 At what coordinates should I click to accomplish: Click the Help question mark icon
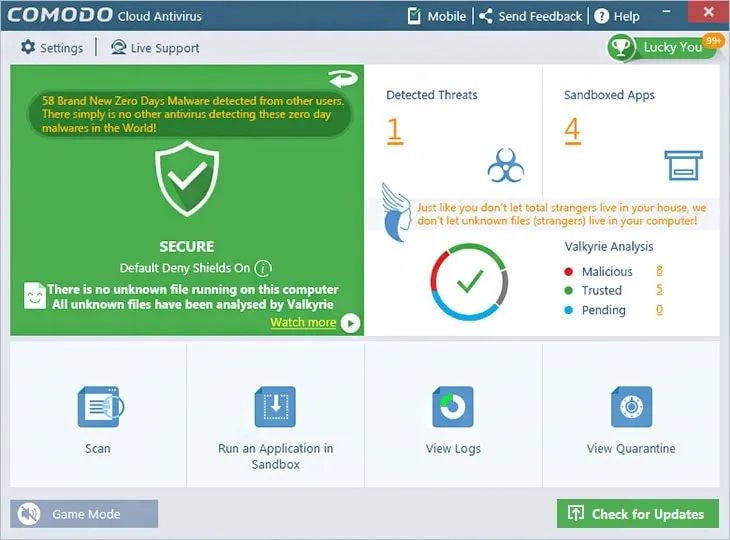(601, 16)
